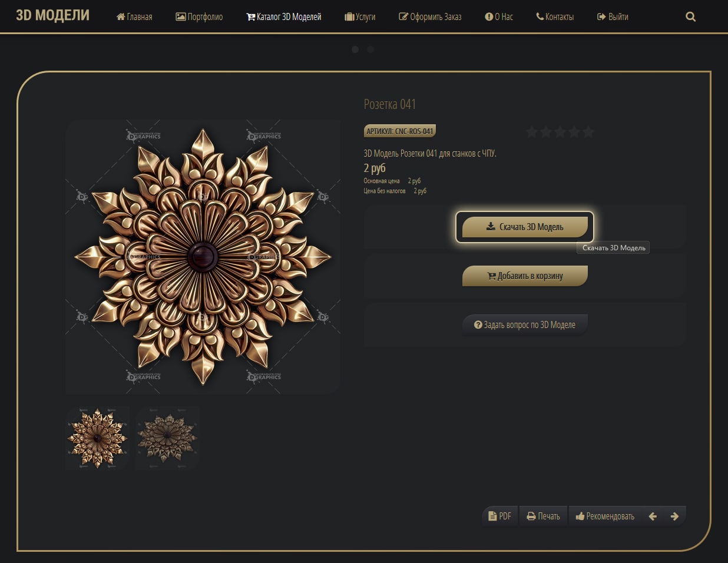Click Скачать 3D Модель button

[x=525, y=227]
